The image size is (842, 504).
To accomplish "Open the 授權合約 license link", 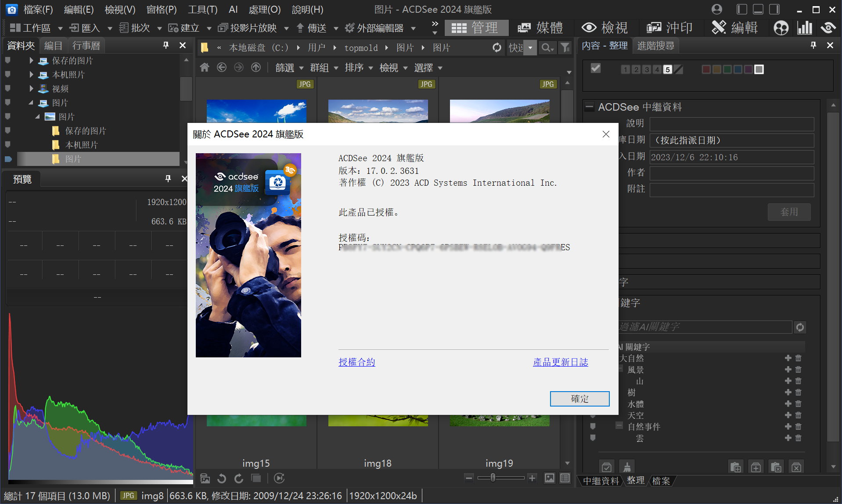I will (356, 362).
